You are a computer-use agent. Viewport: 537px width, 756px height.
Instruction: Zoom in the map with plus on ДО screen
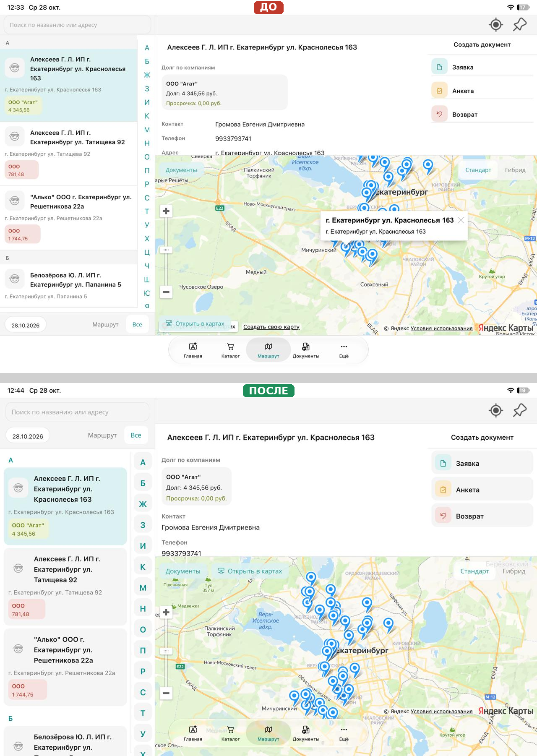click(x=166, y=211)
